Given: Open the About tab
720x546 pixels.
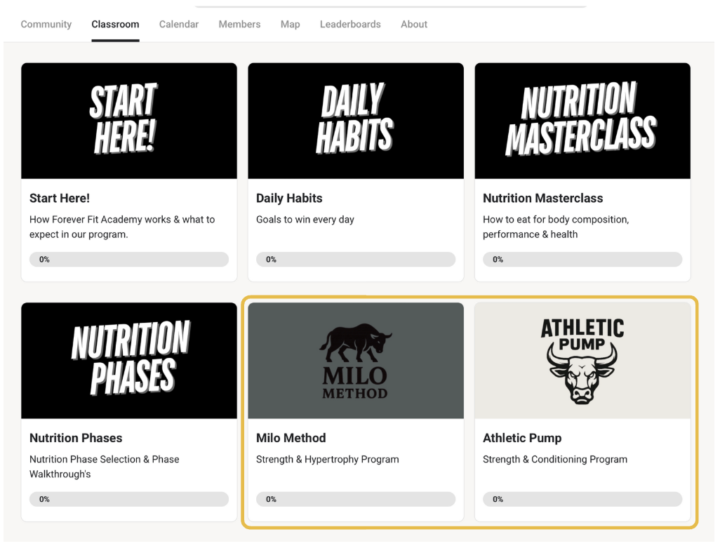Looking at the screenshot, I should [x=414, y=24].
